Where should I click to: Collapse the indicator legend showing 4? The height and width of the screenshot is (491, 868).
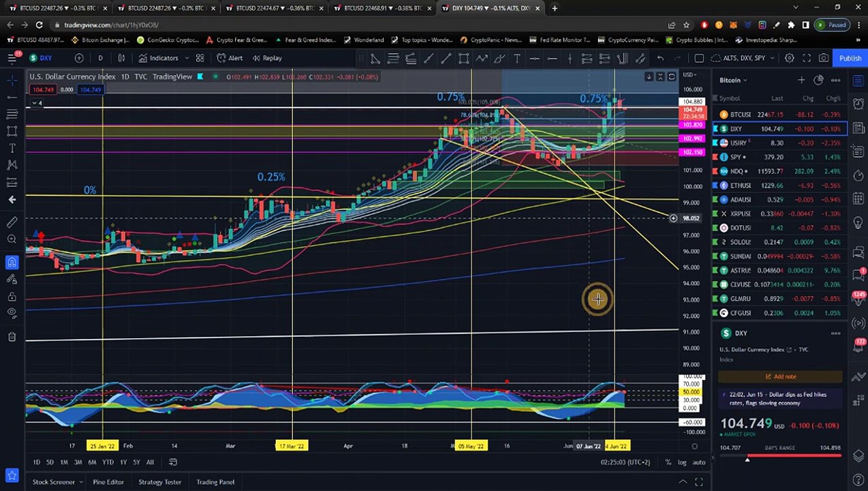(36, 103)
